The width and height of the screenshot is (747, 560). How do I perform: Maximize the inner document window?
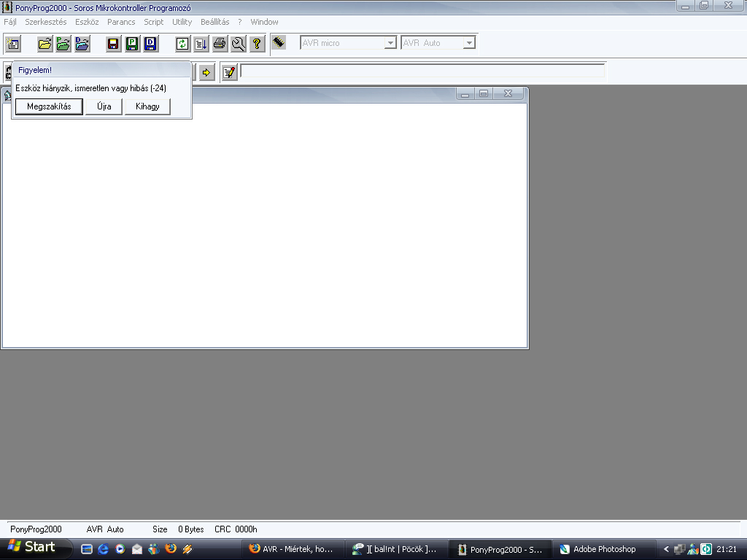point(484,93)
